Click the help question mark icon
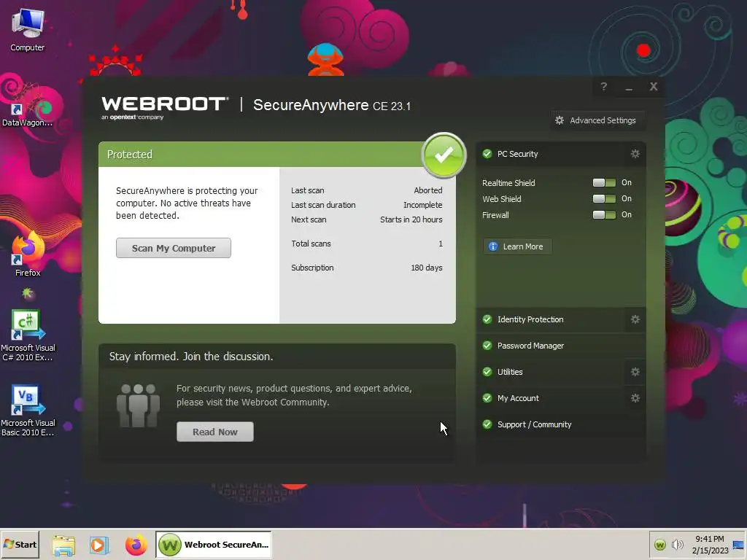 (603, 87)
